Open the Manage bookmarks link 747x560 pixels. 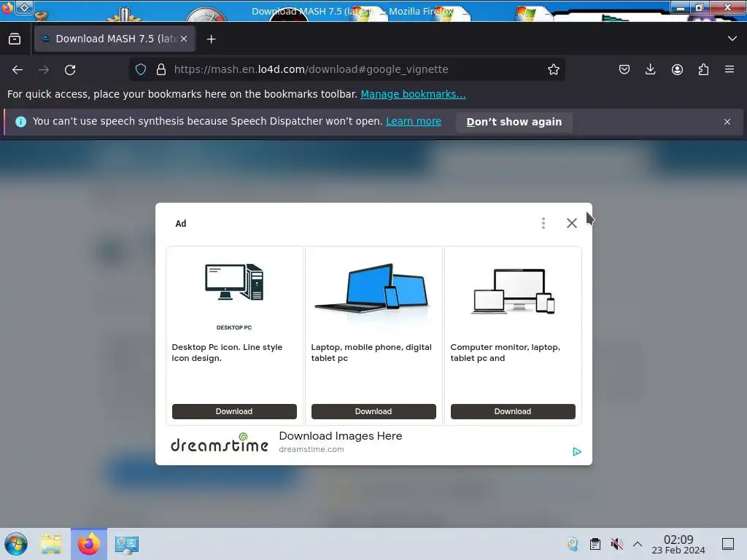pos(413,94)
